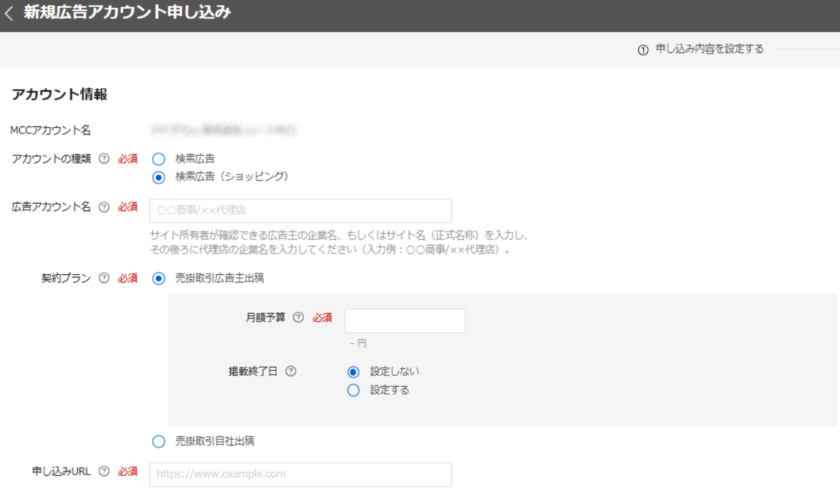Enable end date with 設定する
This screenshot has height=491, width=840.
click(353, 390)
